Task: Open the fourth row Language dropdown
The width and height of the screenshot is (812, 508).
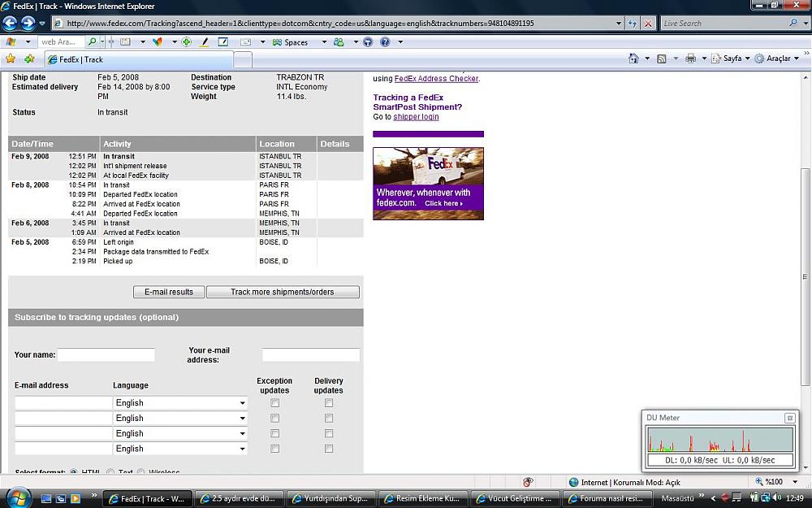Action: point(179,449)
